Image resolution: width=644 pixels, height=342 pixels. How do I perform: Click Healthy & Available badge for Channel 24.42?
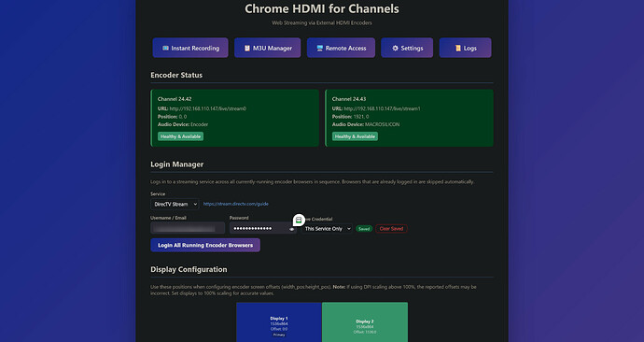pos(180,136)
